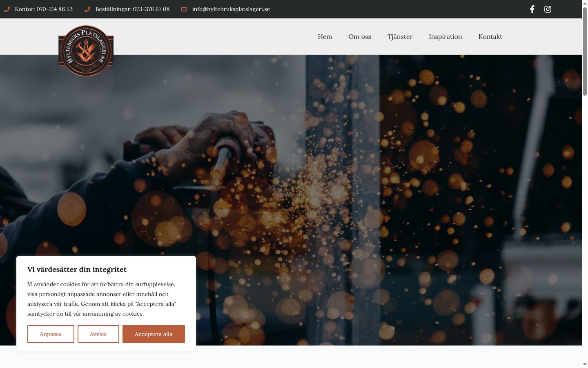Screen dimensions: 588x368
Task: Click the page scrollbar down arrow
Action: coord(585,364)
